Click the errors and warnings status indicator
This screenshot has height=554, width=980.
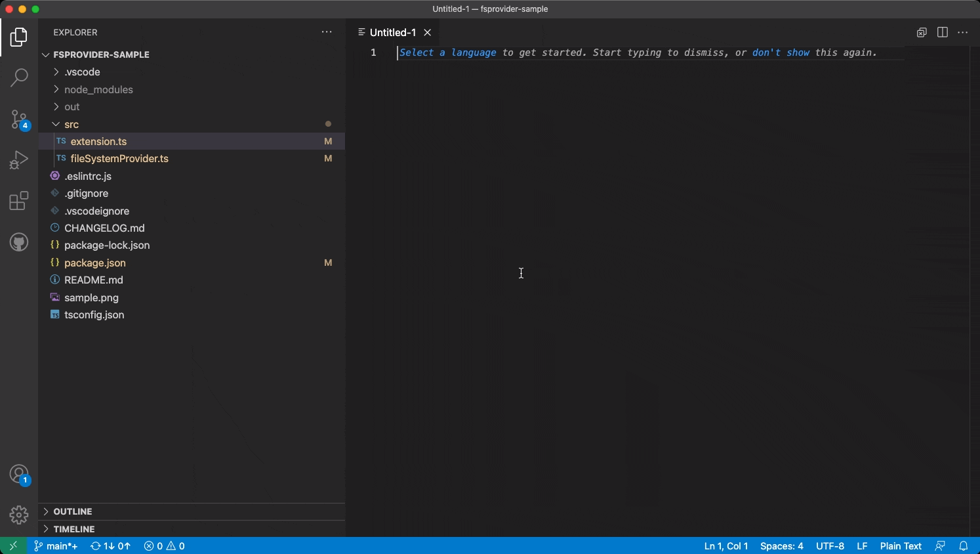point(163,545)
